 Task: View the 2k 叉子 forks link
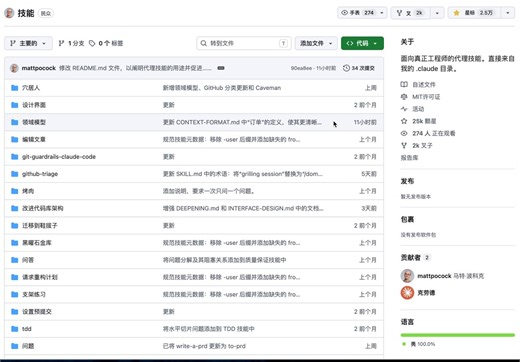tap(417, 145)
